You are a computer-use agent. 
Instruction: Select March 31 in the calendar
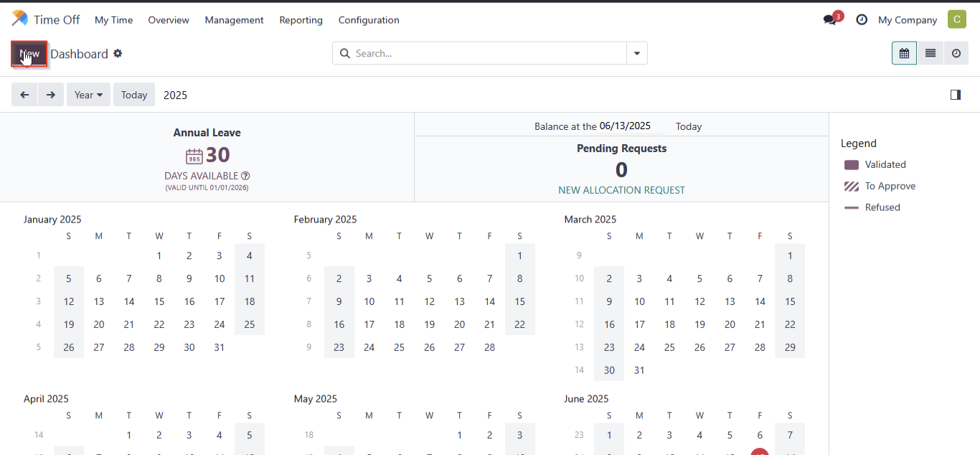coord(640,370)
